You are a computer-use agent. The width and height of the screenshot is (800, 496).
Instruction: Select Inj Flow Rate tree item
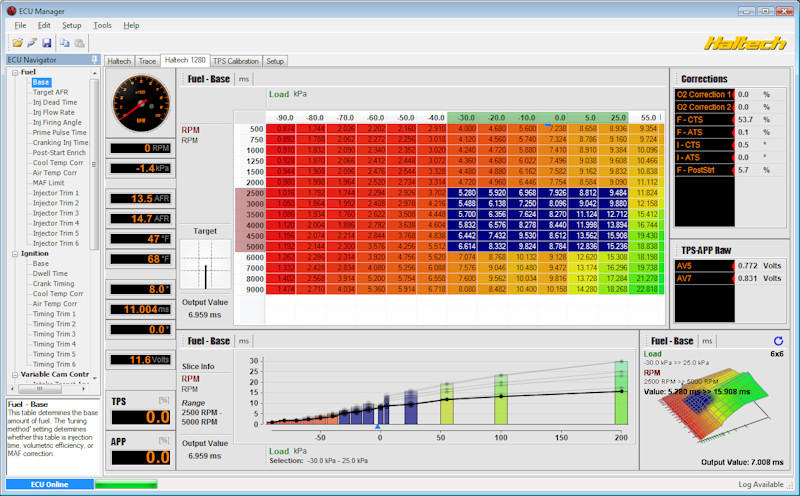(54, 113)
